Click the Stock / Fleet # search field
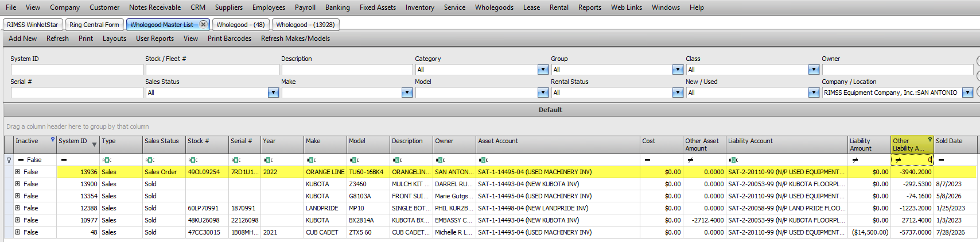Image resolution: width=980 pixels, height=242 pixels. pyautogui.click(x=212, y=70)
